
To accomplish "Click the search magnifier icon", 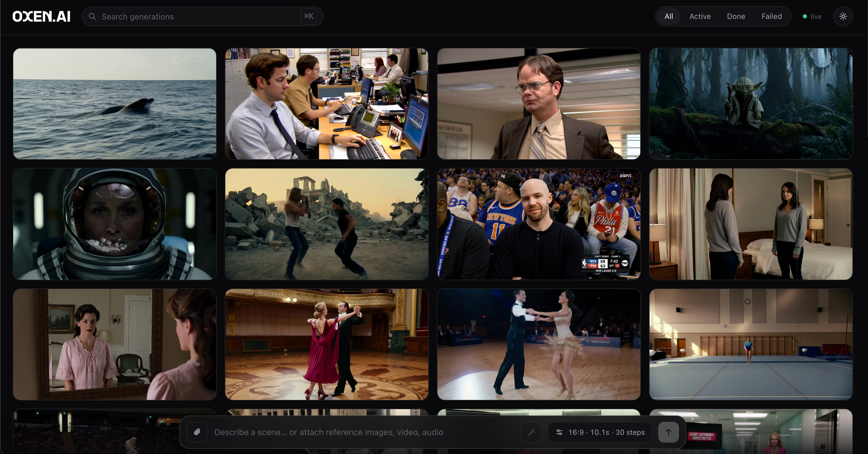I will coord(92,16).
